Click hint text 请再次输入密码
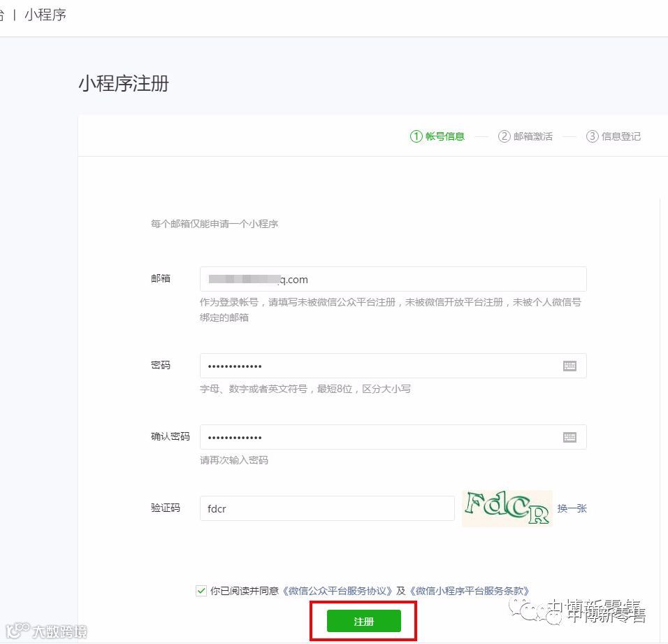 click(x=234, y=460)
